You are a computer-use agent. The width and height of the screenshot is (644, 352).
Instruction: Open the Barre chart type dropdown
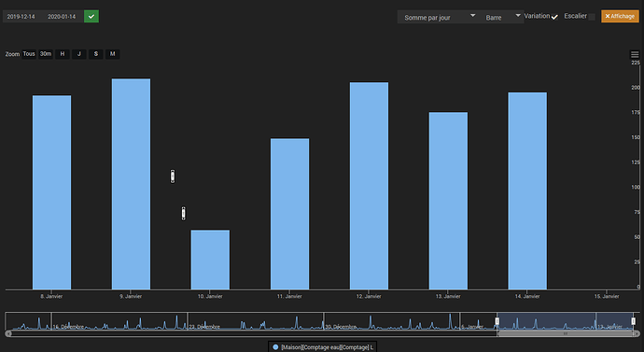[502, 17]
